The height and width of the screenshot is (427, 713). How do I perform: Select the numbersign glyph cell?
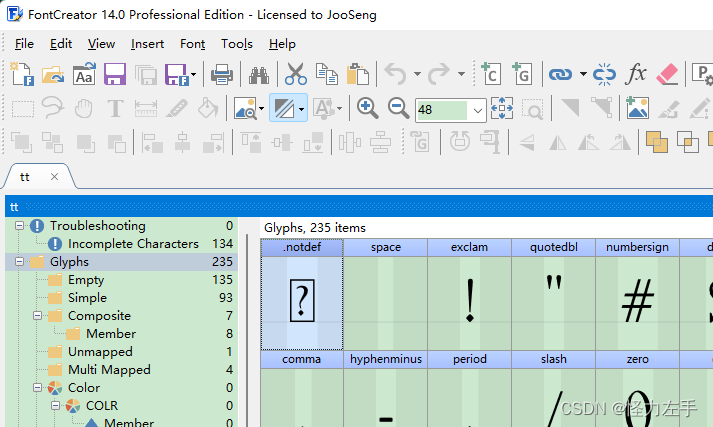[x=637, y=294]
